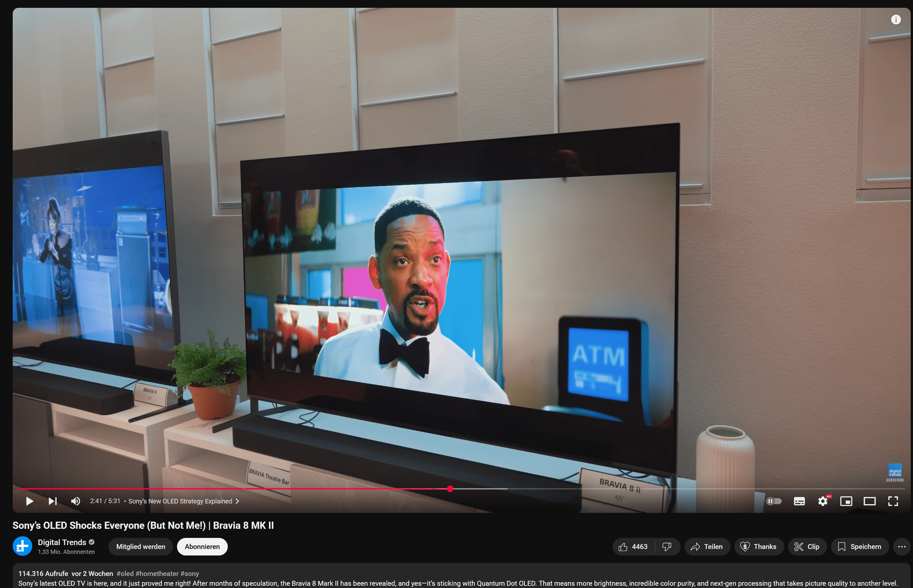
Task: Click the #oled hashtag
Action: click(125, 573)
